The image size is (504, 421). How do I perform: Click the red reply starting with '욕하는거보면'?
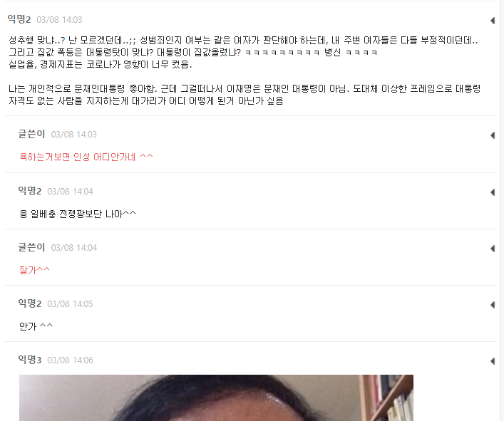[x=86, y=157]
